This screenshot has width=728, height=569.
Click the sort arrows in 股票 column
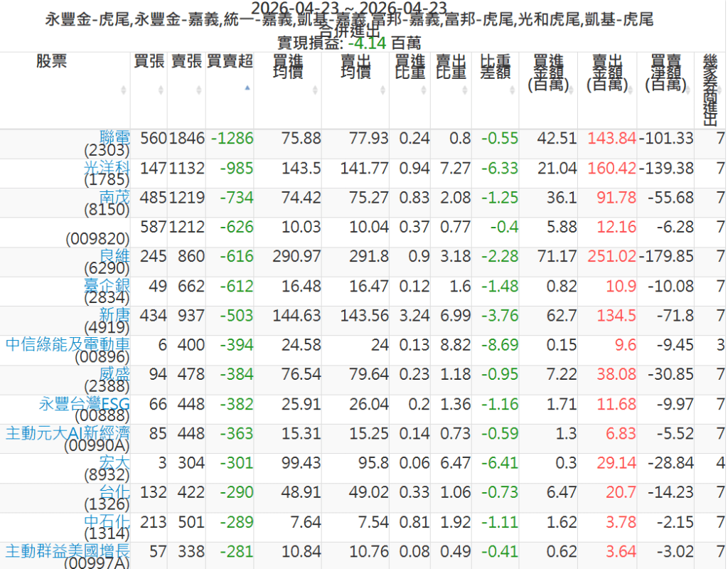point(124,90)
